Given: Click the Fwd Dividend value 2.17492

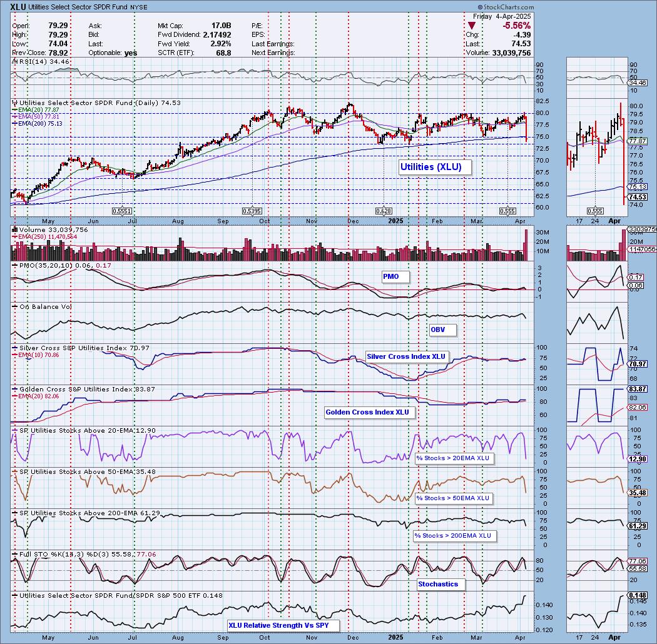Looking at the screenshot, I should pyautogui.click(x=217, y=35).
